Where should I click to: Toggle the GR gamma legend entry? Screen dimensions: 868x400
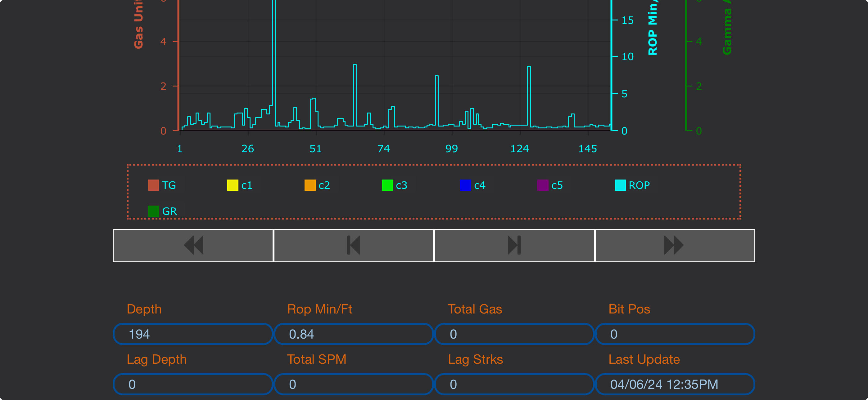click(x=162, y=211)
